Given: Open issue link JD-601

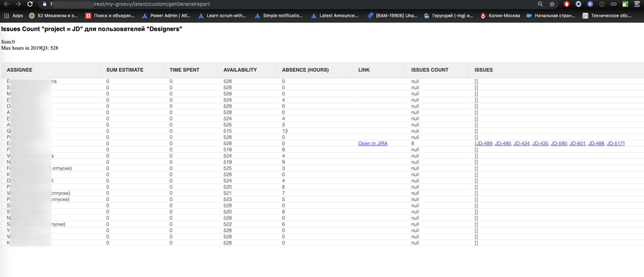Looking at the screenshot, I should point(578,144).
